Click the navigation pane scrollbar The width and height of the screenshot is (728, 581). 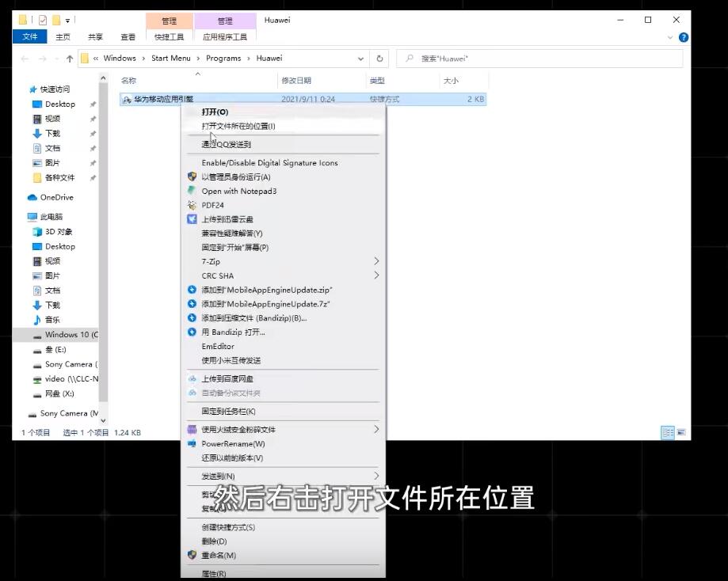[103, 237]
